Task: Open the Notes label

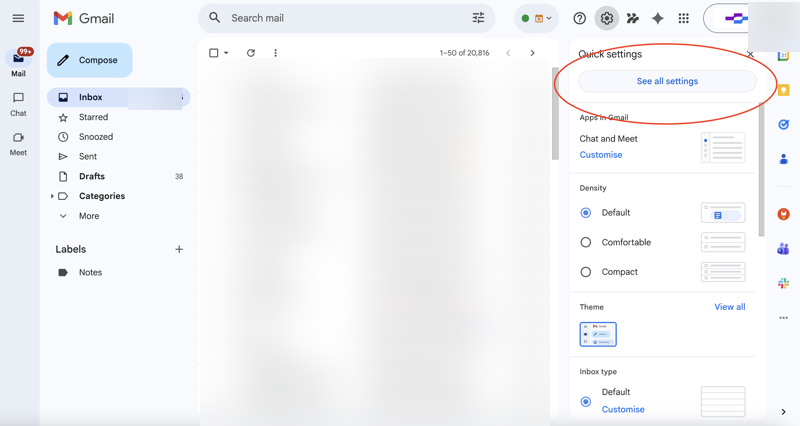Action: pyautogui.click(x=90, y=272)
